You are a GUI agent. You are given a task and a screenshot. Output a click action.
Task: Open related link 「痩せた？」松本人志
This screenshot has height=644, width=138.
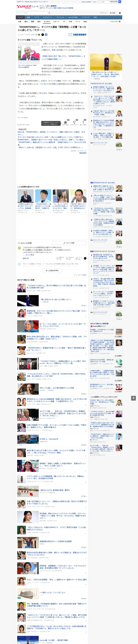coord(50,147)
